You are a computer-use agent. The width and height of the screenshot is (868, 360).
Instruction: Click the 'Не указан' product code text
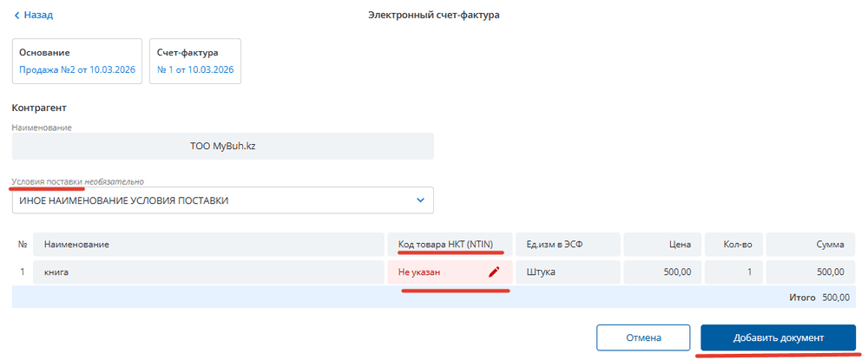419,272
